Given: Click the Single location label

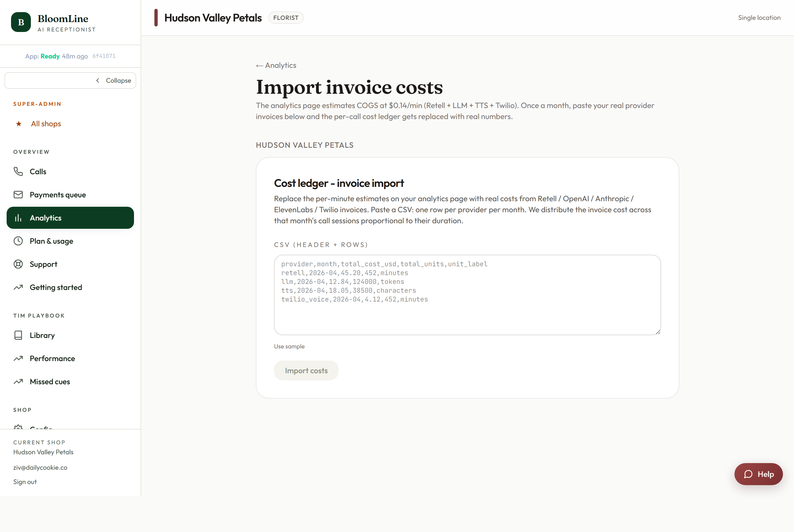Looking at the screenshot, I should pyautogui.click(x=759, y=18).
